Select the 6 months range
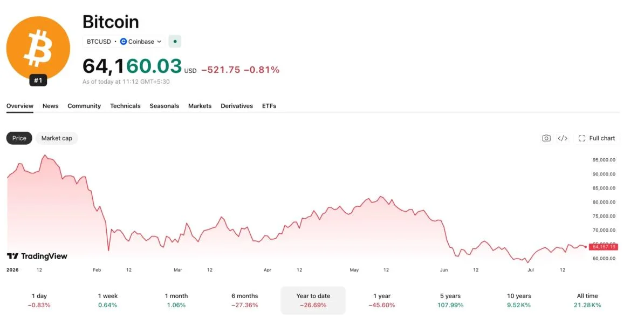Image resolution: width=644 pixels, height=324 pixels. pos(245,301)
